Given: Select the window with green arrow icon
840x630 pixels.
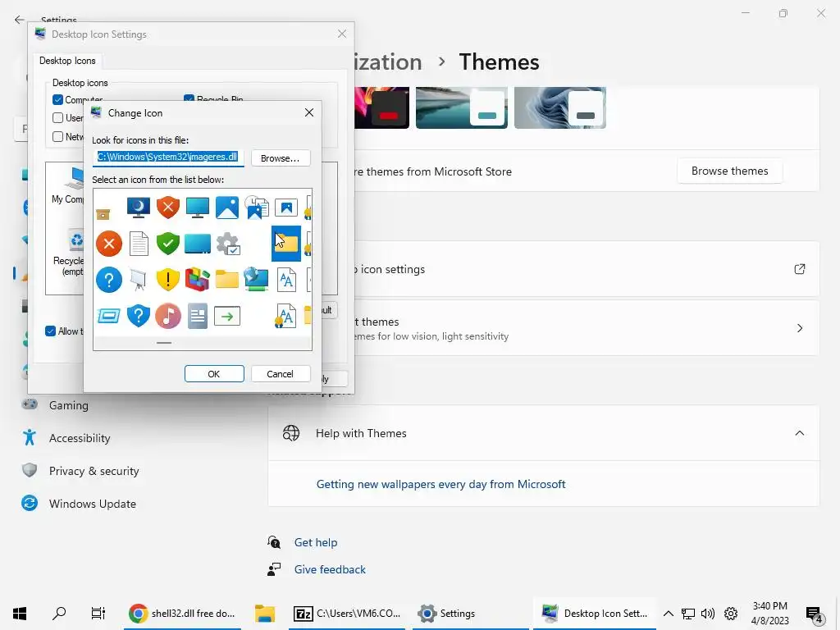Looking at the screenshot, I should (227, 316).
